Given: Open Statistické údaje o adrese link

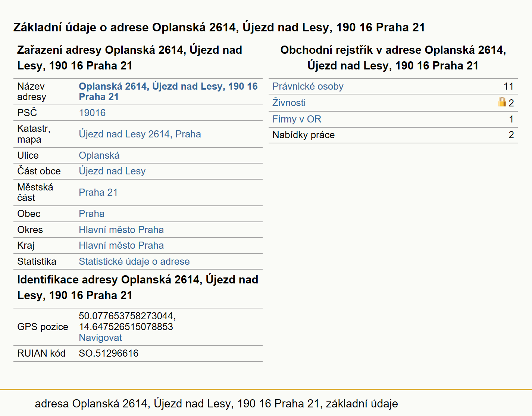Looking at the screenshot, I should pos(134,261).
